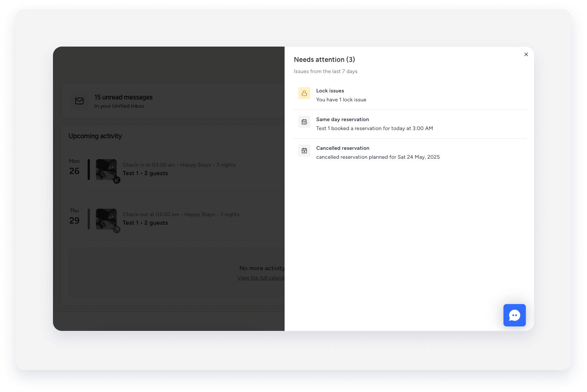Screen dimensions: 587x392
Task: Open the Same day reservation item
Action: [410, 124]
